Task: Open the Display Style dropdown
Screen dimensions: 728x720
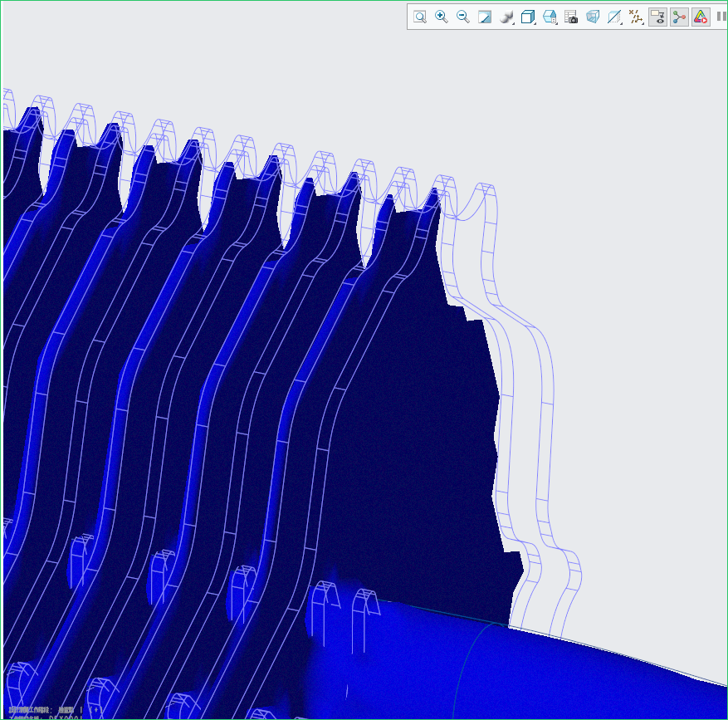Action: point(506,17)
